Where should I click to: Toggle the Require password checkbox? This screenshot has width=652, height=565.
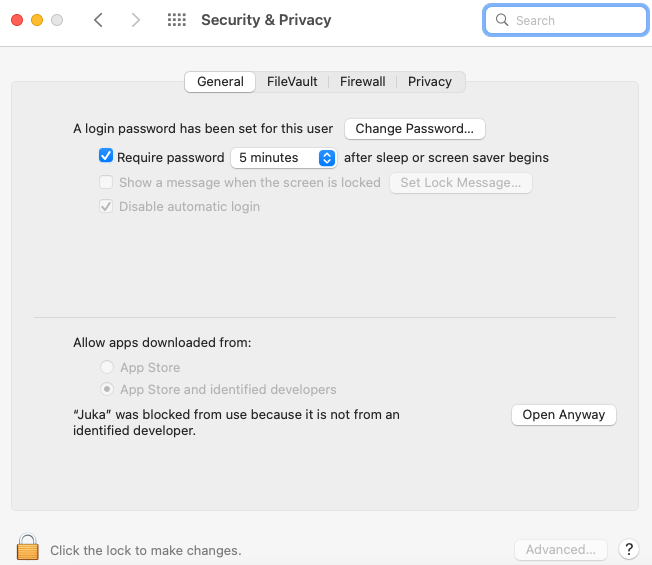click(106, 157)
